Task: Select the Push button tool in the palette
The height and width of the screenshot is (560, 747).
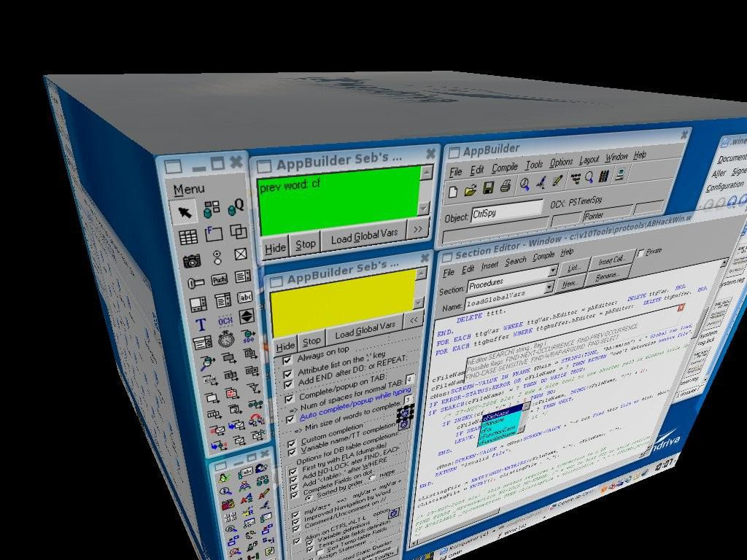Action: coord(220,279)
